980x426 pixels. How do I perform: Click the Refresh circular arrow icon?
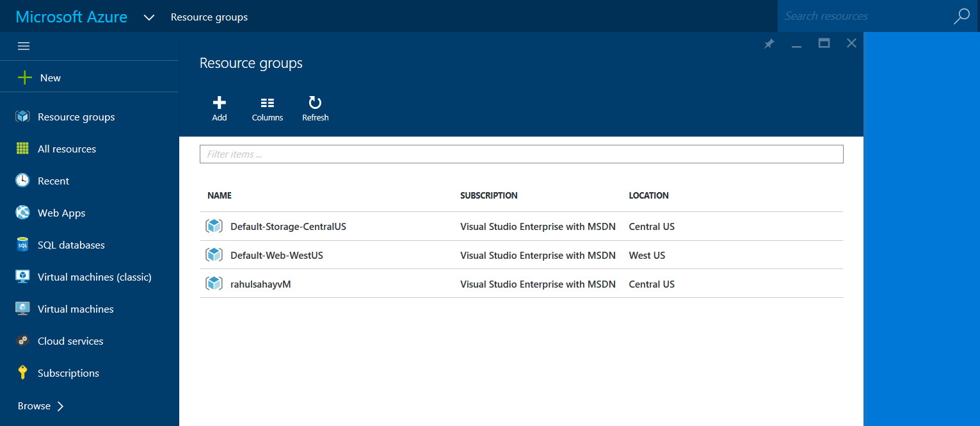point(315,102)
